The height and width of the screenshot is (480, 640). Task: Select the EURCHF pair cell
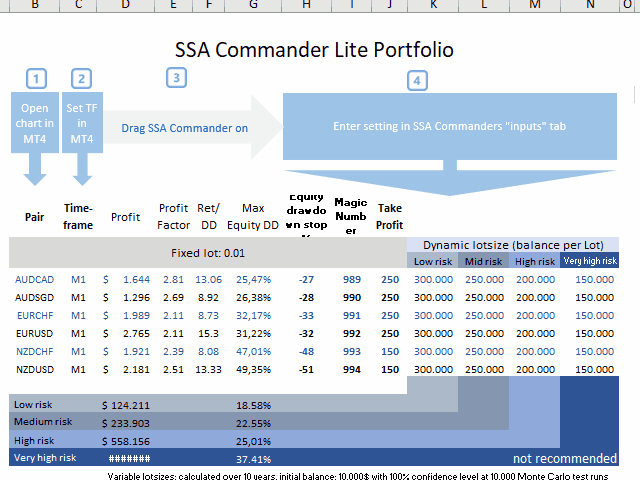click(x=35, y=316)
